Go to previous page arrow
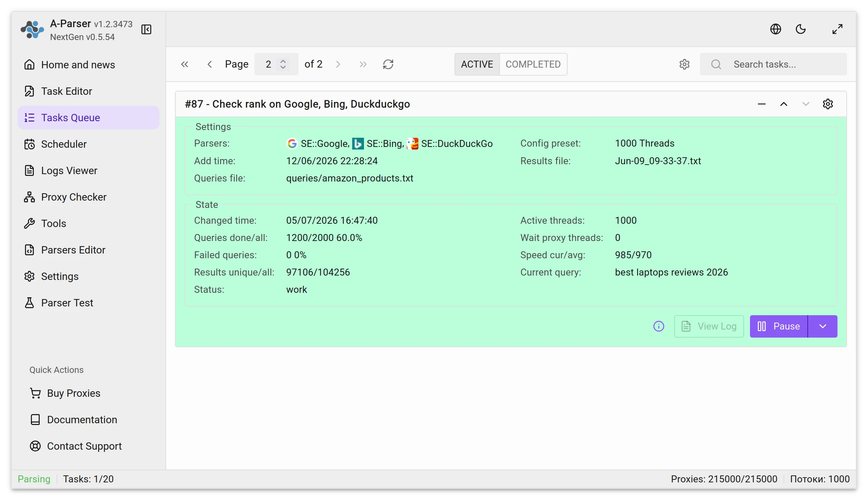The image size is (868, 500). pyautogui.click(x=210, y=64)
